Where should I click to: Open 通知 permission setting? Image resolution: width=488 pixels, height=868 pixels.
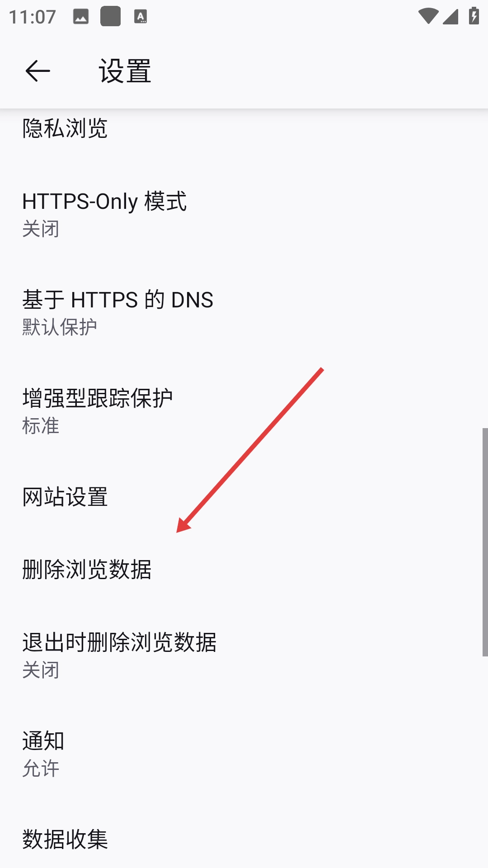pyautogui.click(x=244, y=754)
